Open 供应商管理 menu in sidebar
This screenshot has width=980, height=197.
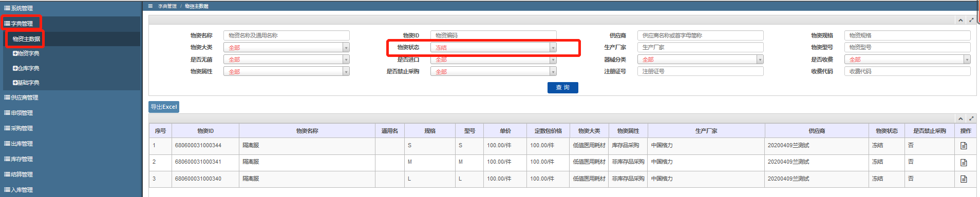coord(21,97)
